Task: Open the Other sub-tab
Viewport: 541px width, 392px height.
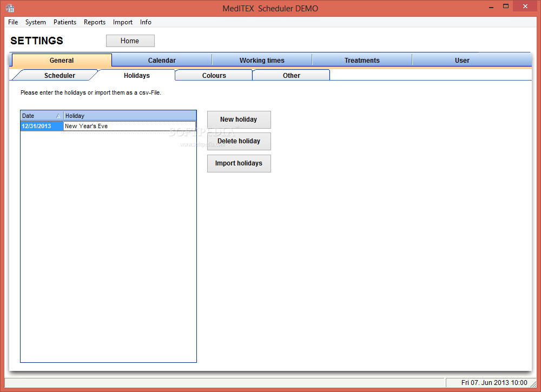Action: click(291, 76)
